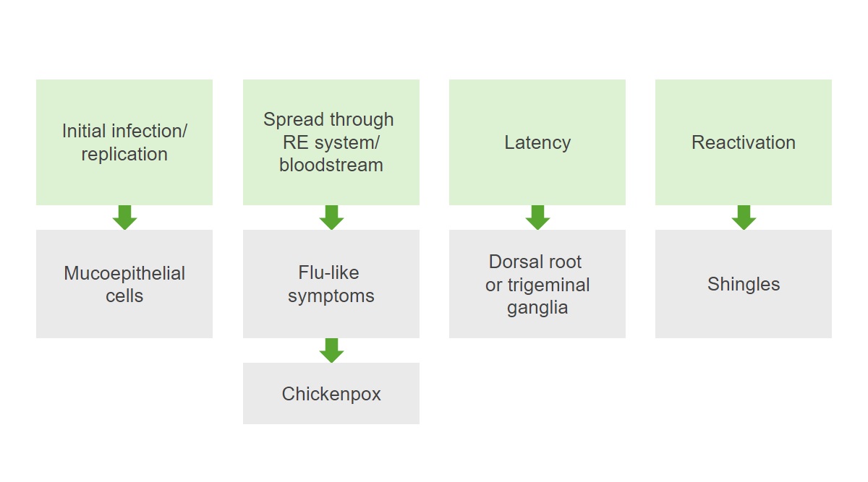Click the Chickenpox text label
Viewport: 868px width, 482px height.
(x=331, y=395)
